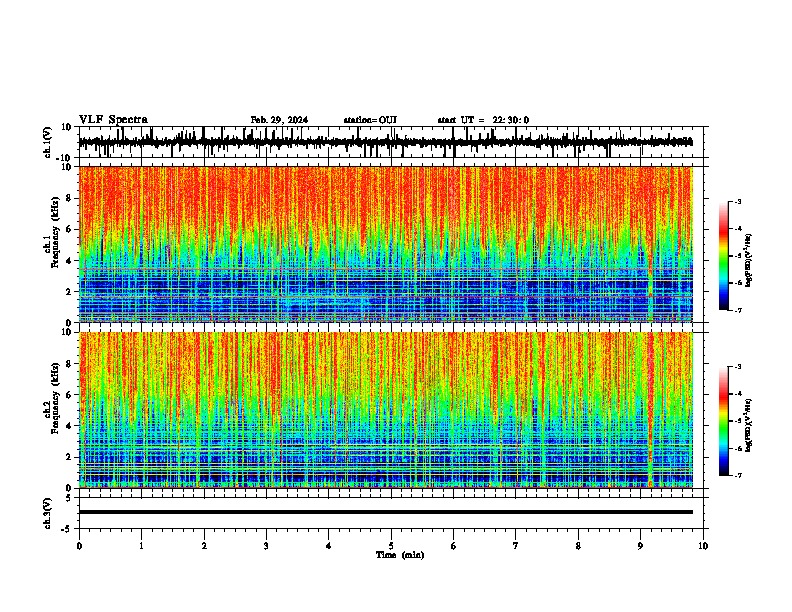This screenshot has height=612, width=792.
Task: Click the ch.3 flat black voltage trace
Action: tap(386, 512)
